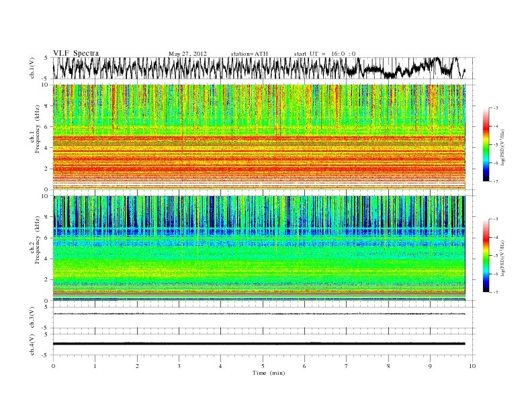
Task: Click the time axis tick label "5"
Action: [263, 366]
